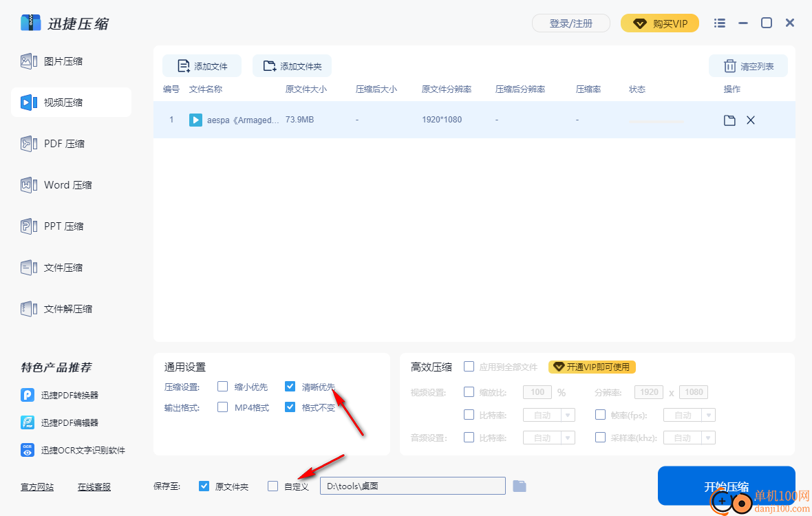Switch to PDF 压缩 section

(53, 143)
